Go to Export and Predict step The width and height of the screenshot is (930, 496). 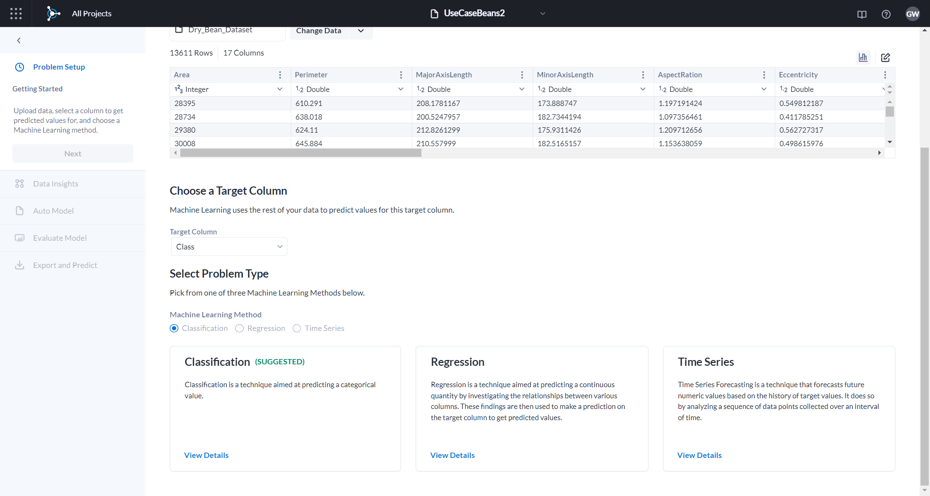tap(65, 265)
